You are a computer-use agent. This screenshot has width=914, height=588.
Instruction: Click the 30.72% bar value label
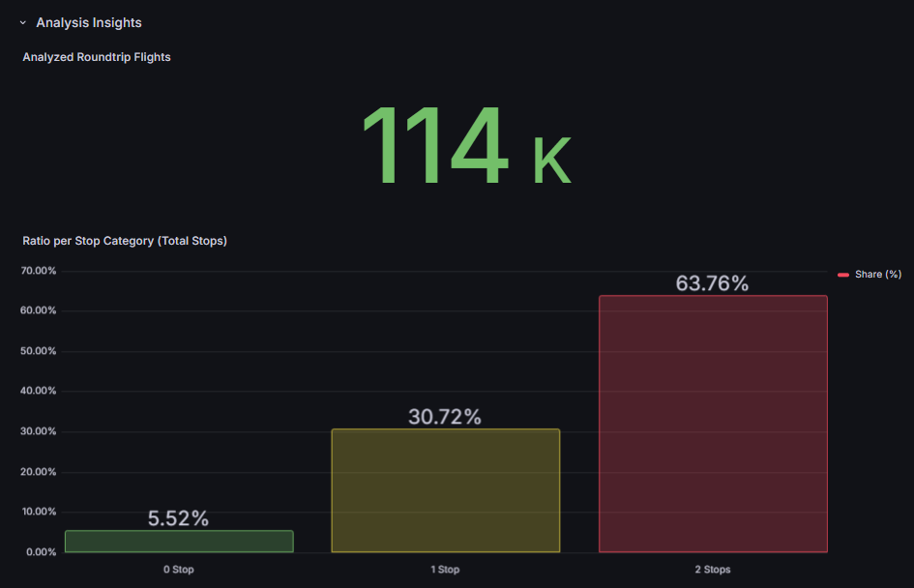[445, 417]
